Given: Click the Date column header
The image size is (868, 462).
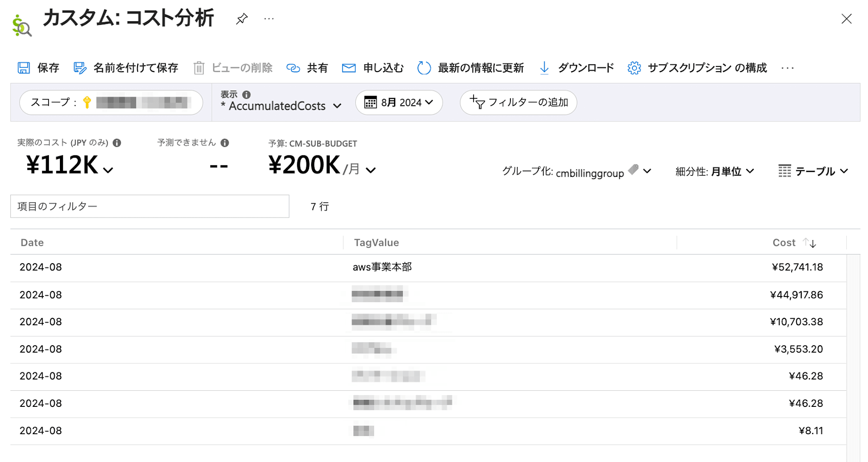Looking at the screenshot, I should 32,243.
